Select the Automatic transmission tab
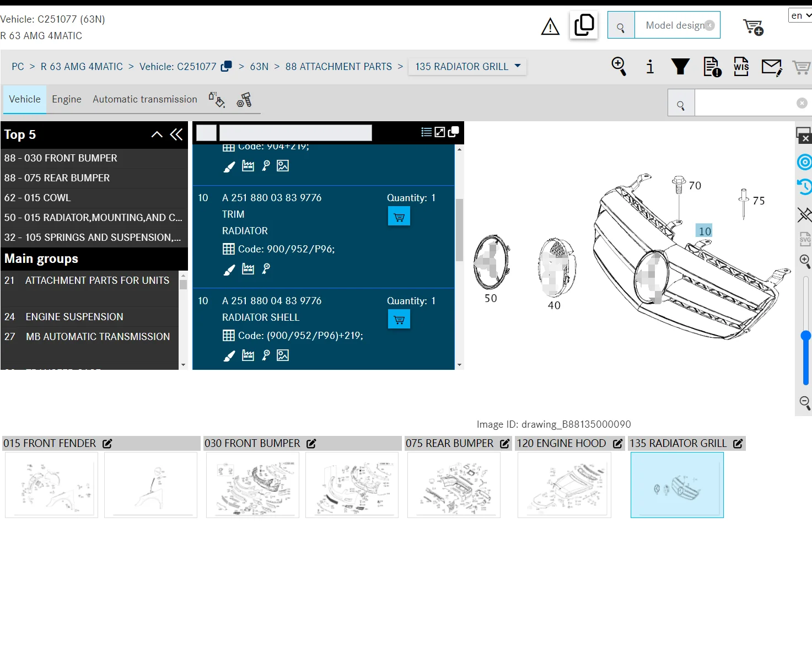The image size is (812, 663). [x=145, y=99]
